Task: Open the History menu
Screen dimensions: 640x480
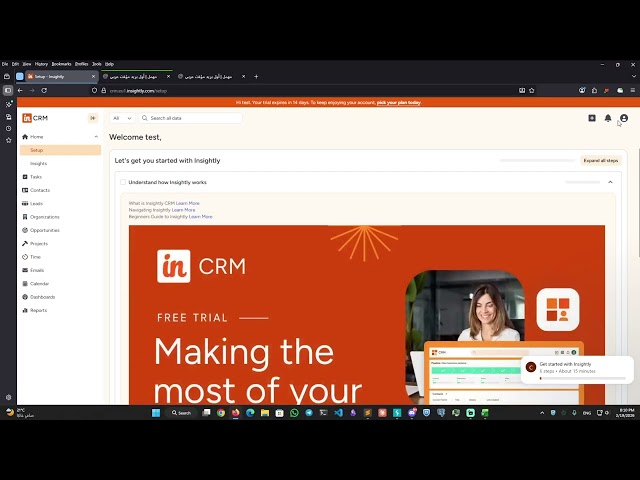Action: pos(41,64)
